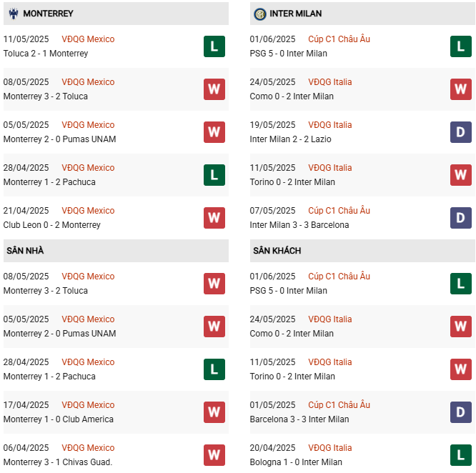
Task: Click the W badge for Monterrey 1-0 Club America
Action: [x=214, y=412]
